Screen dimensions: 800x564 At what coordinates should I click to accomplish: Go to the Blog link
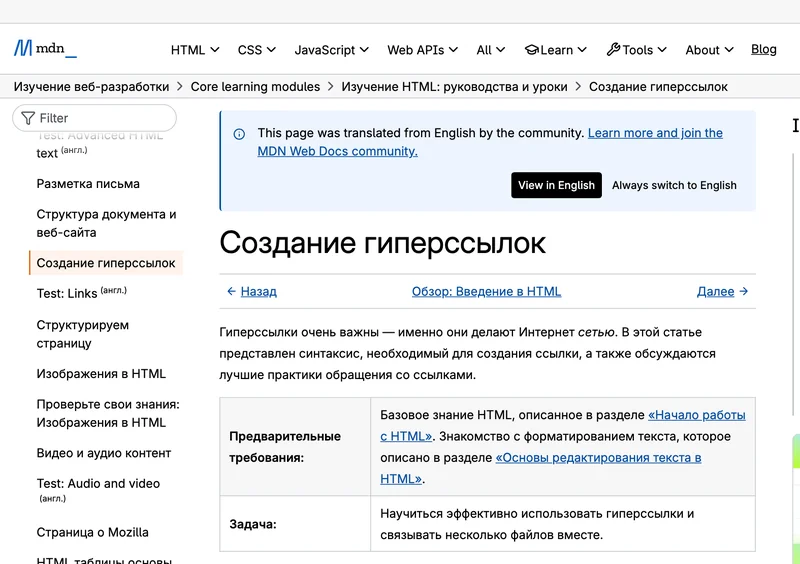[763, 50]
